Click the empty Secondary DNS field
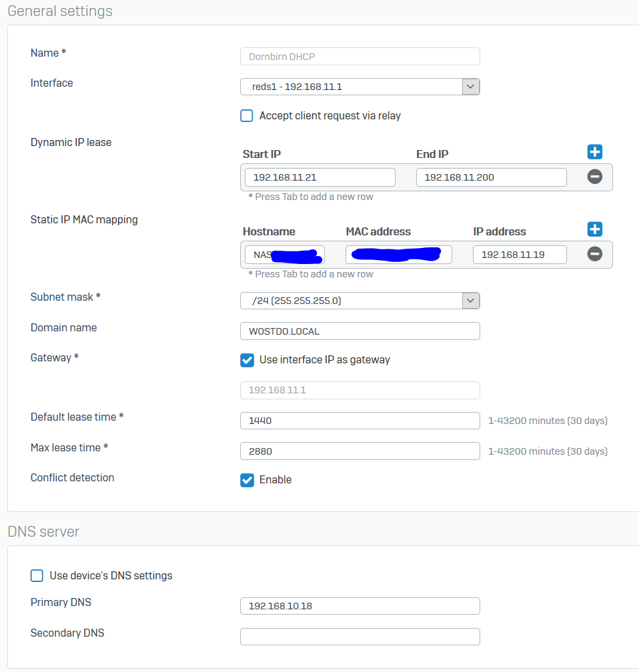Image resolution: width=639 pixels, height=672 pixels. point(360,637)
